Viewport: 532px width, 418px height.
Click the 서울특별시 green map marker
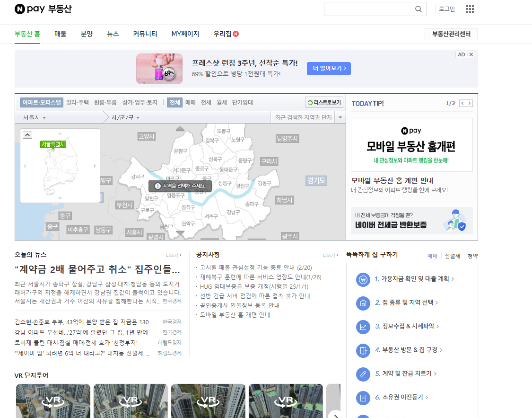pyautogui.click(x=53, y=145)
